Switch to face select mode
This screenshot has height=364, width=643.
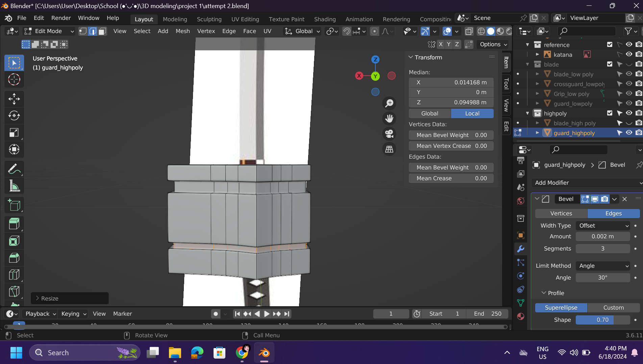tap(102, 31)
